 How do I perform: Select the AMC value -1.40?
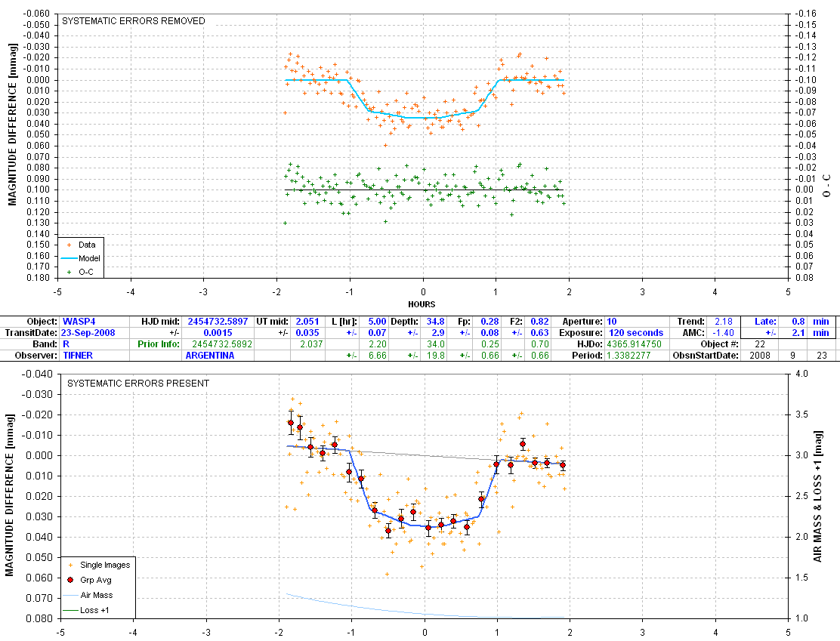(723, 333)
